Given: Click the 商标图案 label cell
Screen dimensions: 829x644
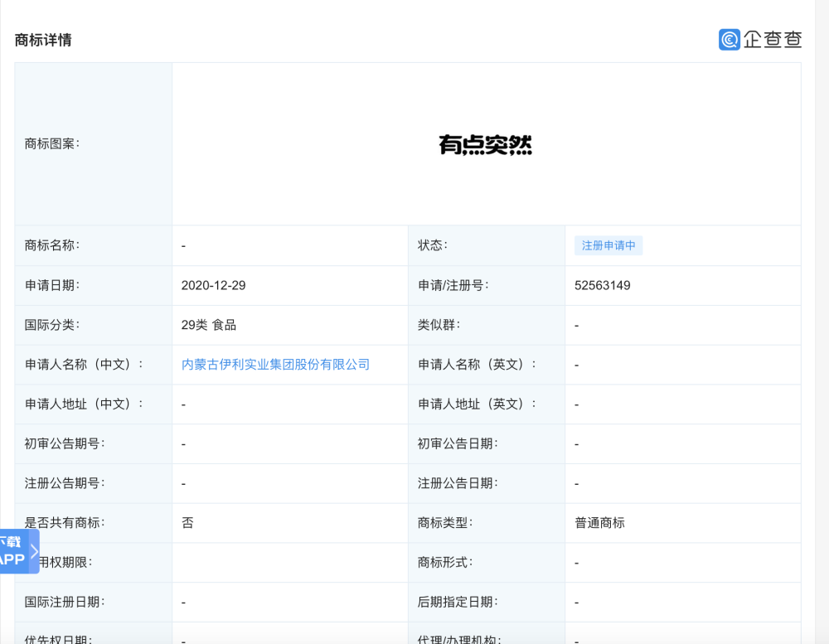Looking at the screenshot, I should (x=94, y=144).
